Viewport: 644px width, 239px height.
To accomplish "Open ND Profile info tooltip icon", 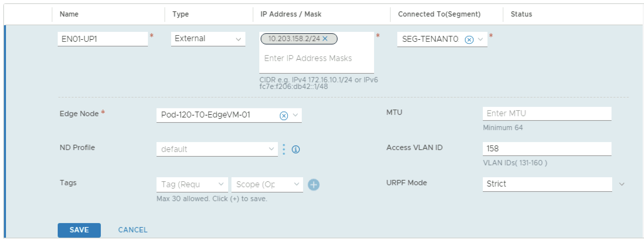I will point(295,149).
